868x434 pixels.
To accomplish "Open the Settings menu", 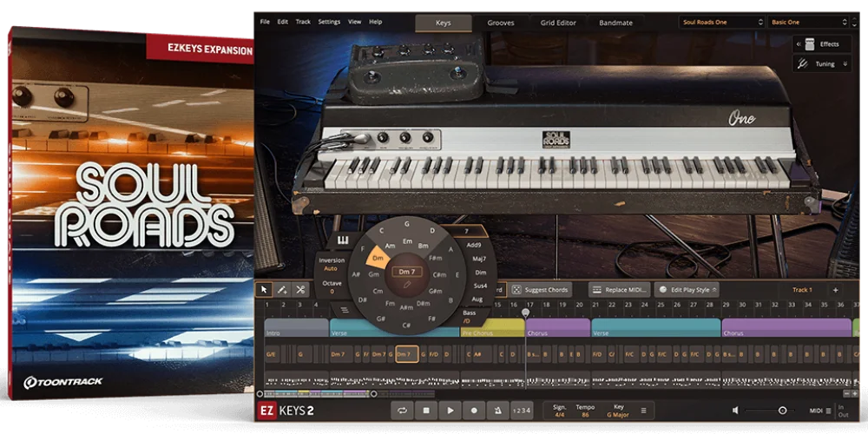I will point(329,22).
